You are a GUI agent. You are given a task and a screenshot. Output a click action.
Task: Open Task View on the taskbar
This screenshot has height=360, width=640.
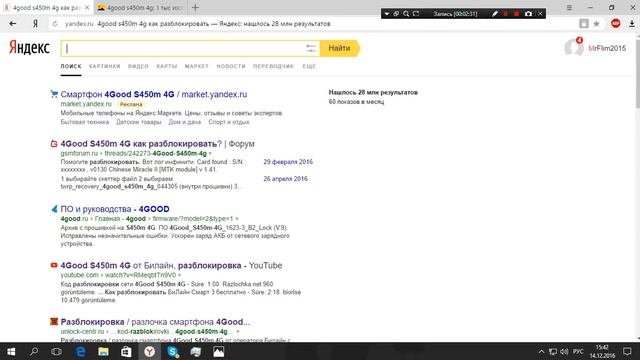pos(56,351)
